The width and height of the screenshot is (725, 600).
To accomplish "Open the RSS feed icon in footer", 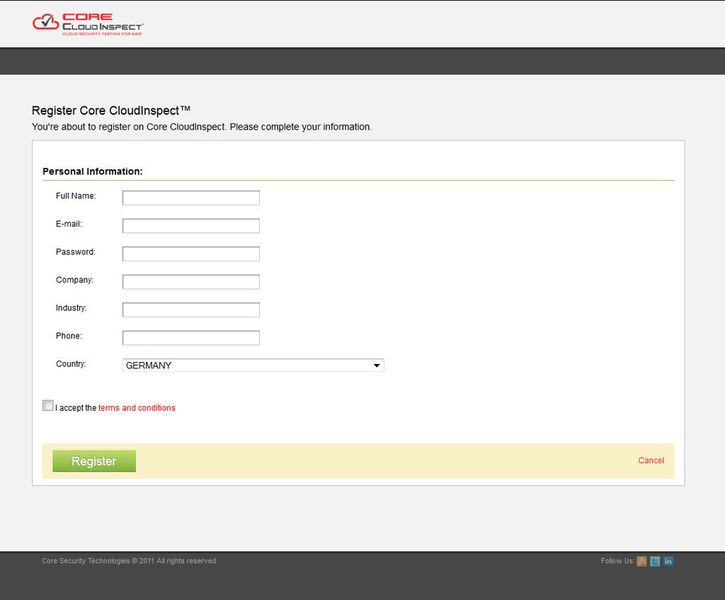I will point(641,561).
